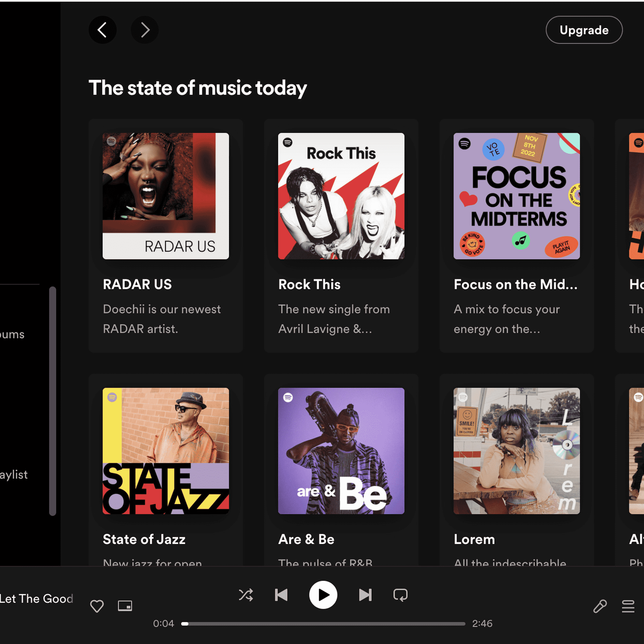Click 'The state of music today' heading
This screenshot has width=644, height=644.
pos(198,88)
